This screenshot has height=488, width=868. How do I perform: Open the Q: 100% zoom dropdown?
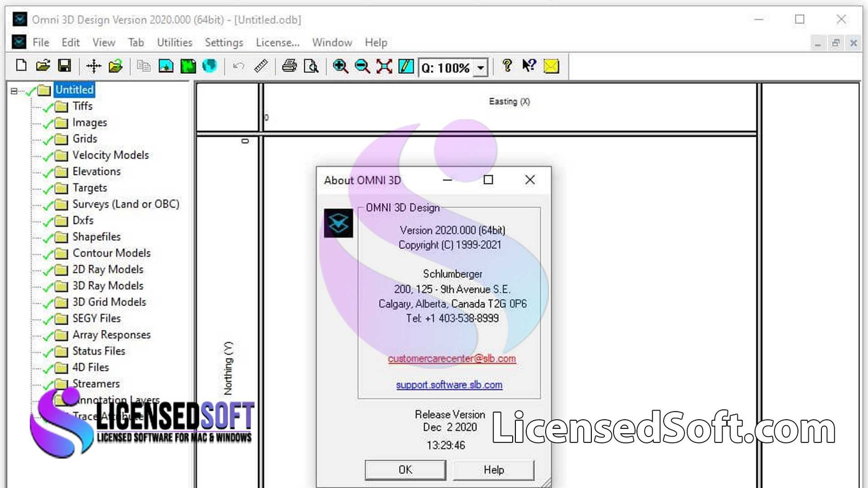[481, 68]
